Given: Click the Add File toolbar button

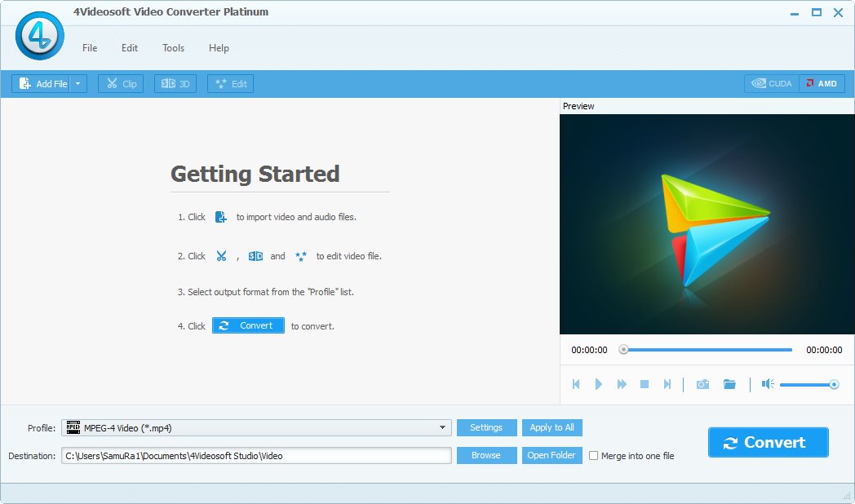Looking at the screenshot, I should click(41, 83).
